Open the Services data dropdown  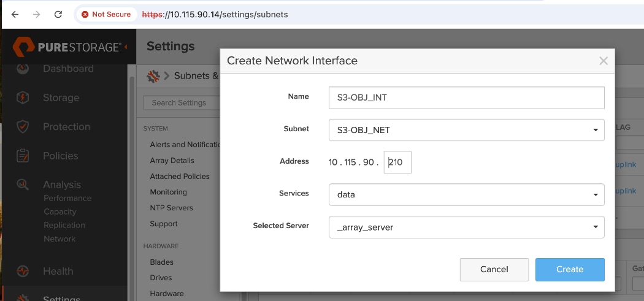tap(466, 195)
